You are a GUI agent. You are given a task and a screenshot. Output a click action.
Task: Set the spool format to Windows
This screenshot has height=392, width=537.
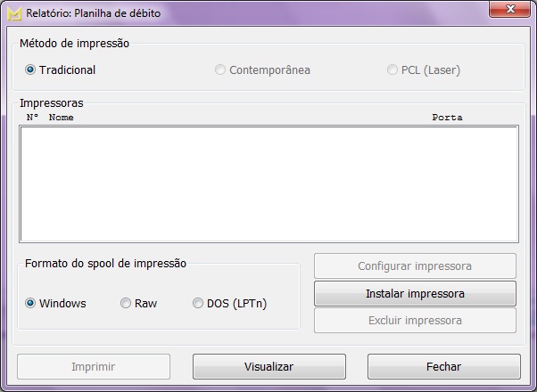pyautogui.click(x=30, y=303)
